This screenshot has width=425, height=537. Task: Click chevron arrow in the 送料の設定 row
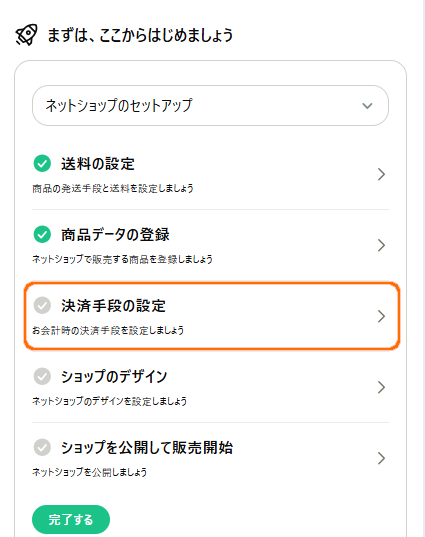[x=381, y=174]
